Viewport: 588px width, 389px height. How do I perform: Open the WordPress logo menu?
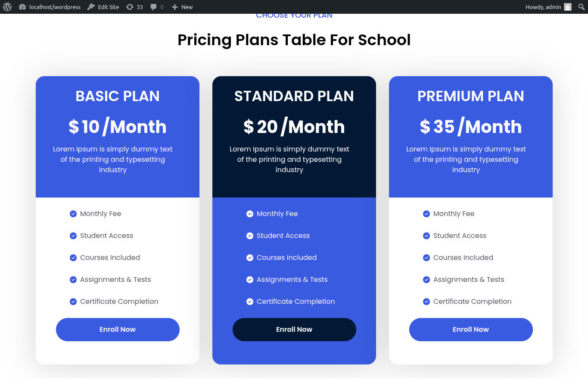click(x=7, y=7)
